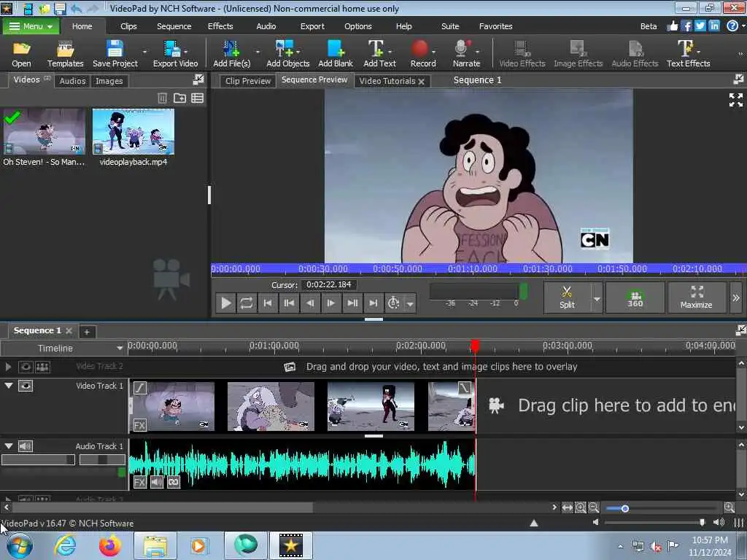Viewport: 747px width, 560px height.
Task: Click the red timeline playhead marker
Action: 475,346
